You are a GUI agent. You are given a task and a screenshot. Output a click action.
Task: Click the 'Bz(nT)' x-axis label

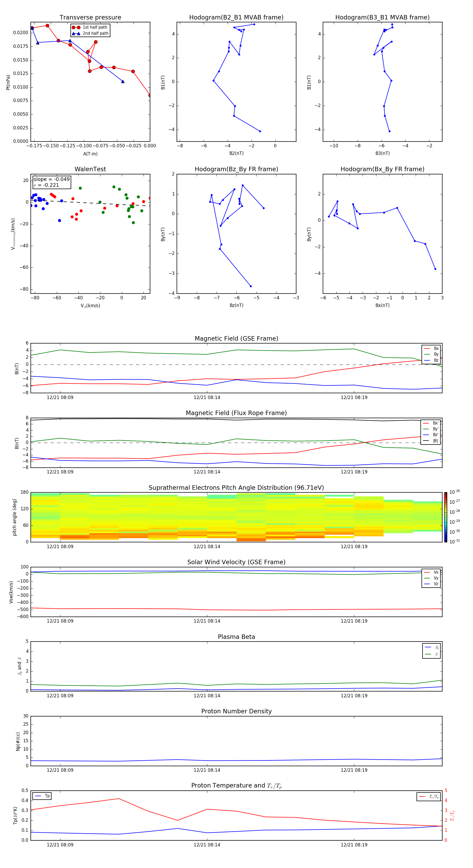pos(236,305)
